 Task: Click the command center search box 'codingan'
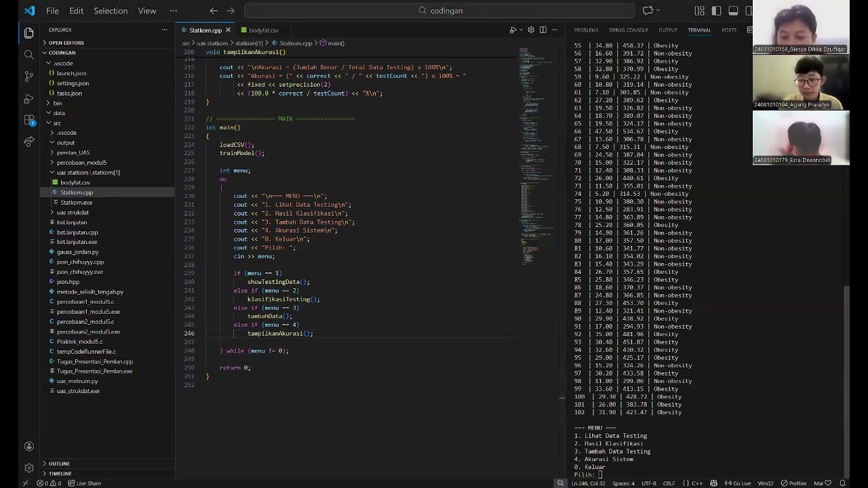pyautogui.click(x=439, y=11)
